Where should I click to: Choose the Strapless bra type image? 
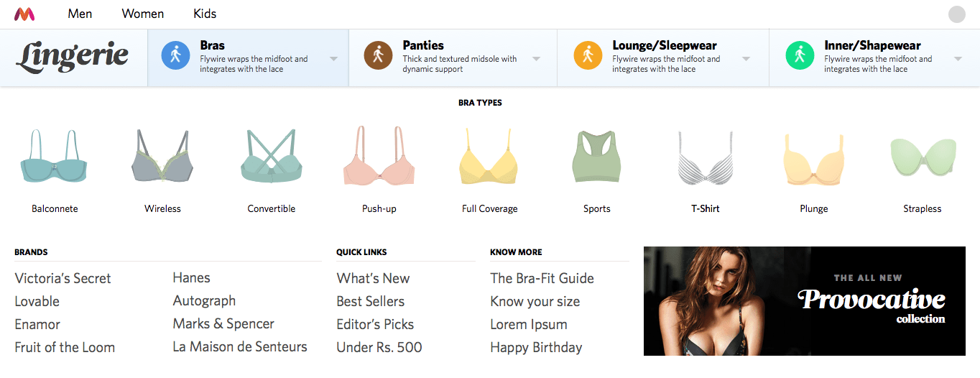point(922,158)
